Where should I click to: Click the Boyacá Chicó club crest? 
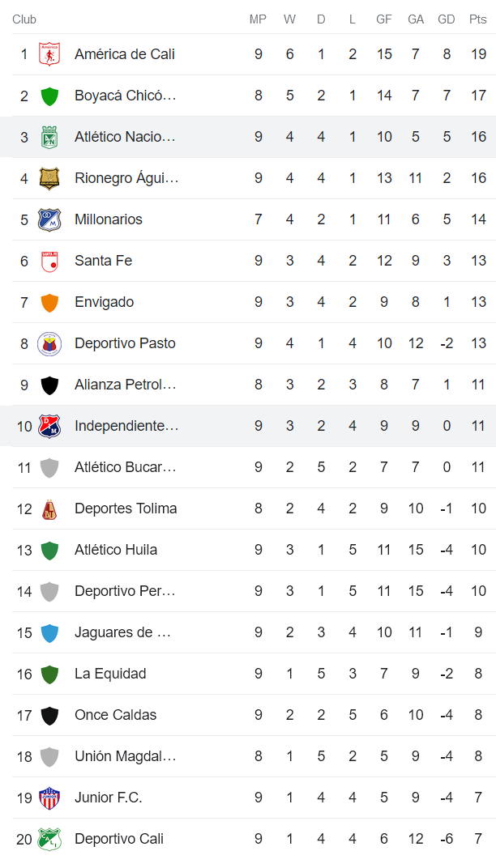49,95
